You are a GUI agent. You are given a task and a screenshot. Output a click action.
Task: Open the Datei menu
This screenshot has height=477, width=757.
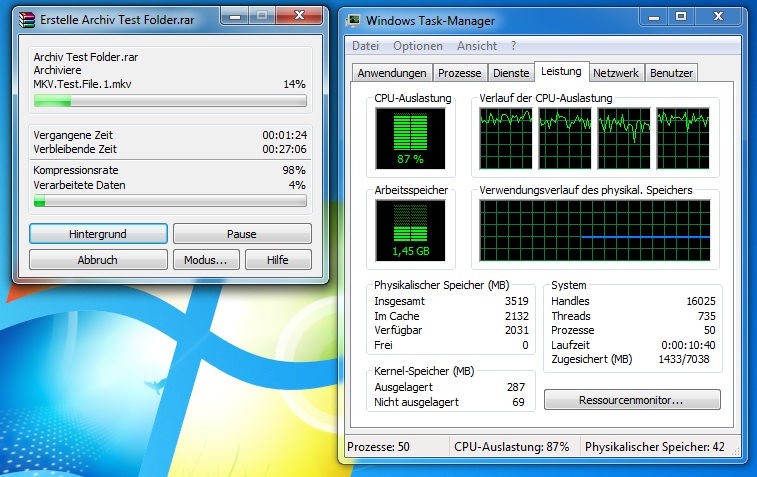coord(365,46)
